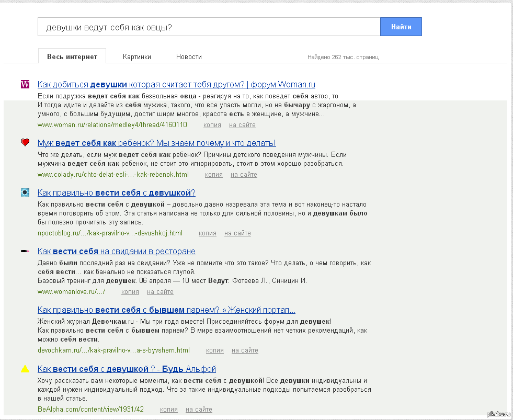Click the red heart favicon of colady.ru result
The height and width of the screenshot is (420, 513).
[x=25, y=142]
